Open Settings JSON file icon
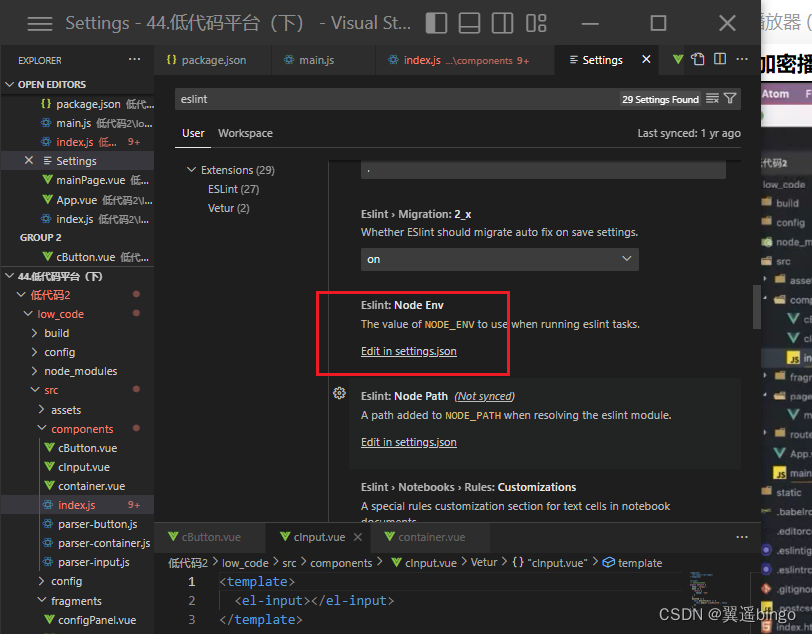The height and width of the screenshot is (634, 812). (x=698, y=59)
